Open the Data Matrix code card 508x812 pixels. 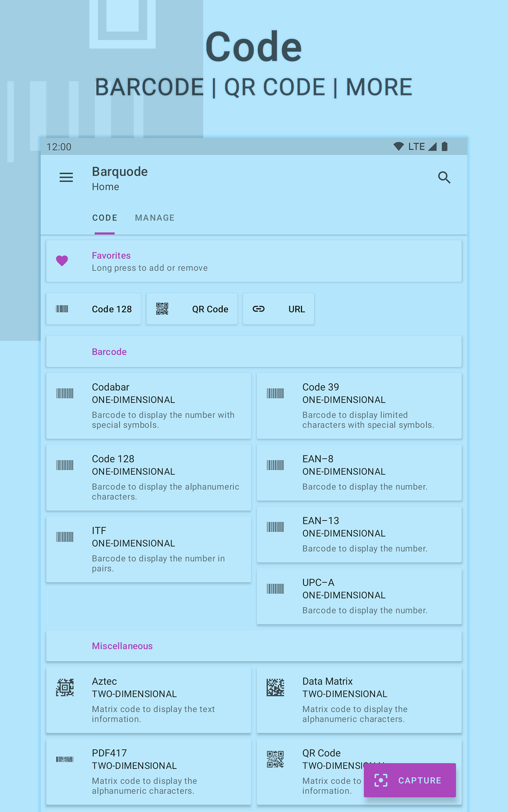(359, 700)
